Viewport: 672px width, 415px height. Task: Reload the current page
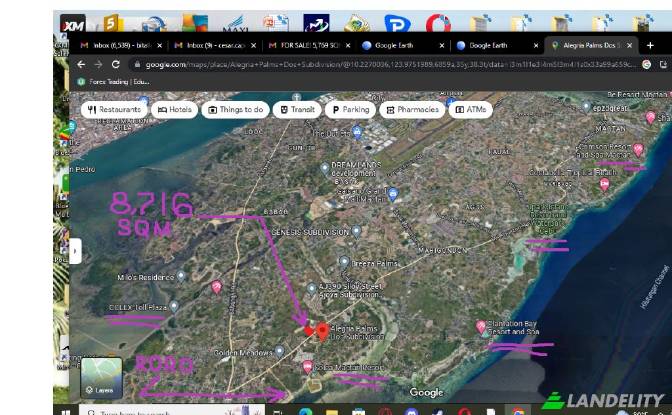115,64
